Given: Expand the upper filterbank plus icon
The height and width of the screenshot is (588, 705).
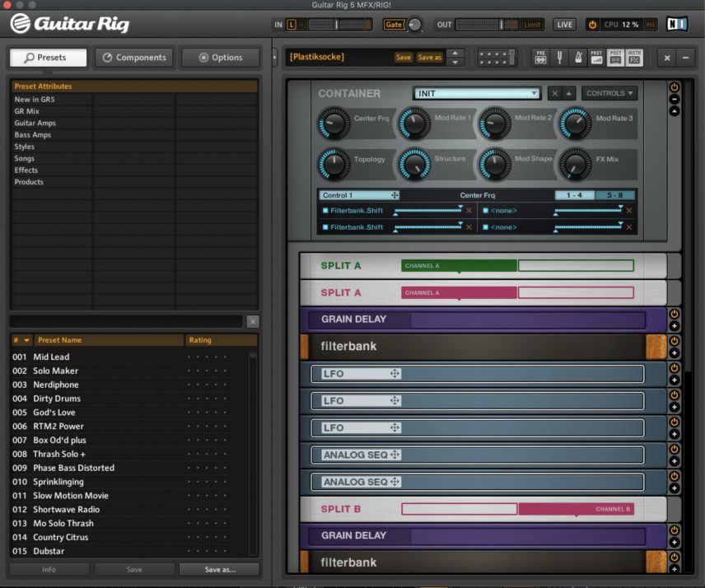Looking at the screenshot, I should click(674, 353).
